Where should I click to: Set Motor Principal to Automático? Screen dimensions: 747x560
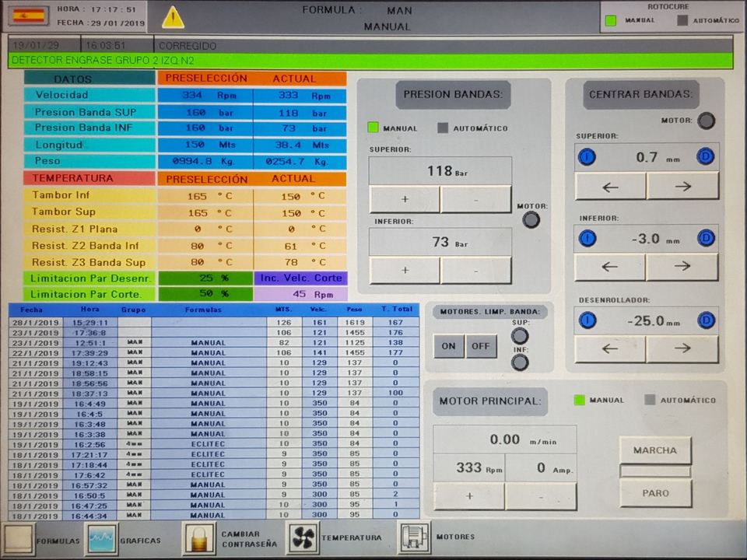click(x=649, y=400)
